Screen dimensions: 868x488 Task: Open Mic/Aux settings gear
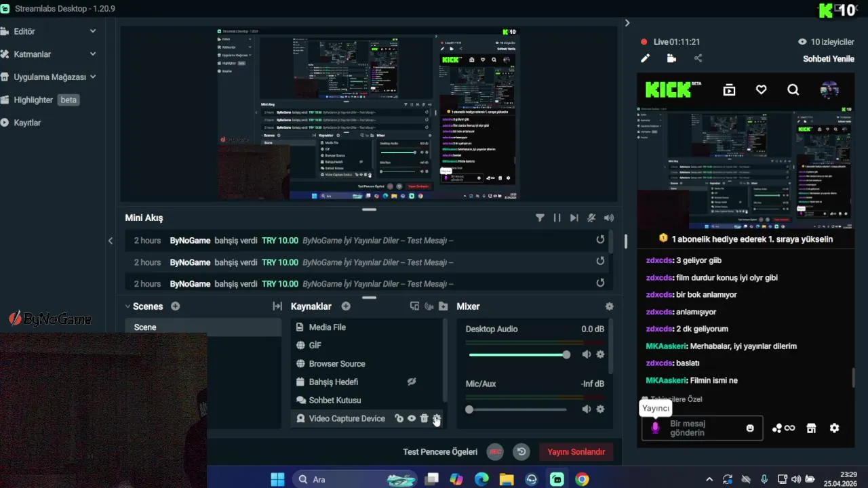(600, 409)
